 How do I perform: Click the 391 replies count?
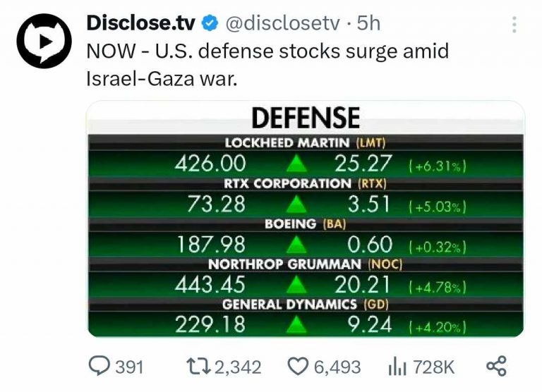tap(129, 367)
